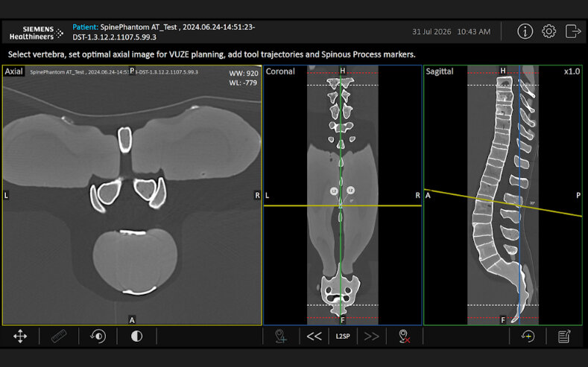Open the planning notes export icon

point(564,336)
